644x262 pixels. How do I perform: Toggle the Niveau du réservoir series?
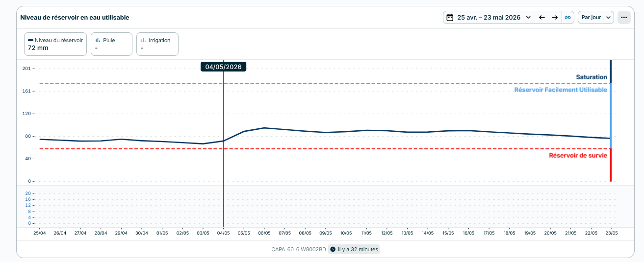pos(55,44)
